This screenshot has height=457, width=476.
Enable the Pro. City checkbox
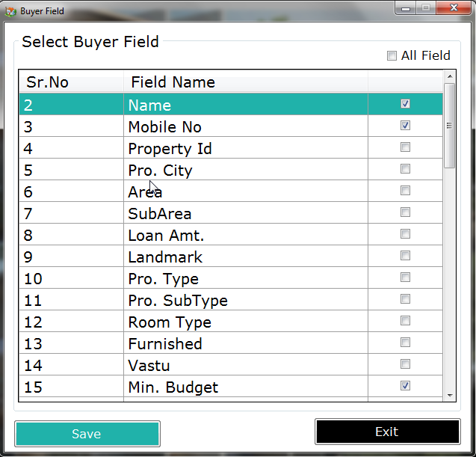405,169
